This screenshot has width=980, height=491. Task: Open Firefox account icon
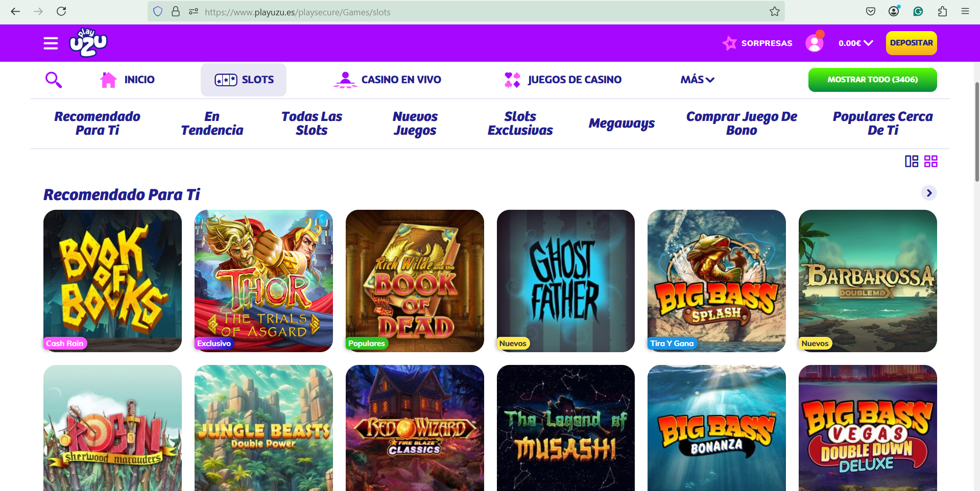coord(894,11)
